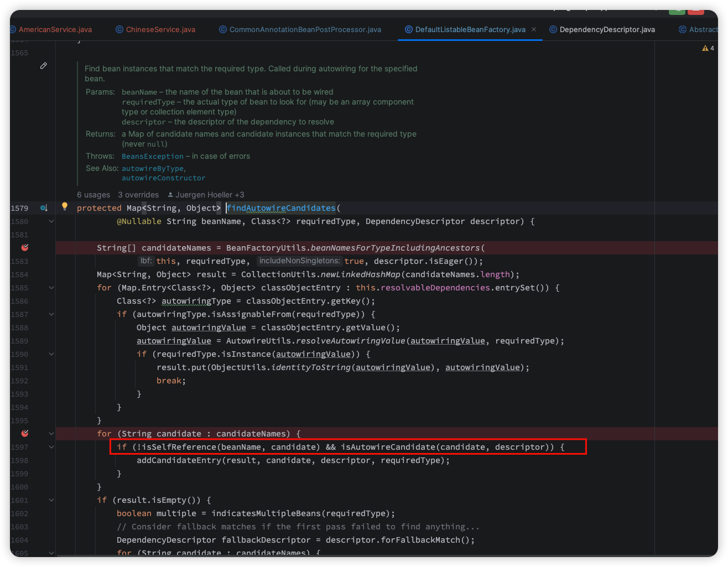This screenshot has height=567, width=728.
Task: Follow the autowireConstructor See Also link
Action: (x=164, y=178)
